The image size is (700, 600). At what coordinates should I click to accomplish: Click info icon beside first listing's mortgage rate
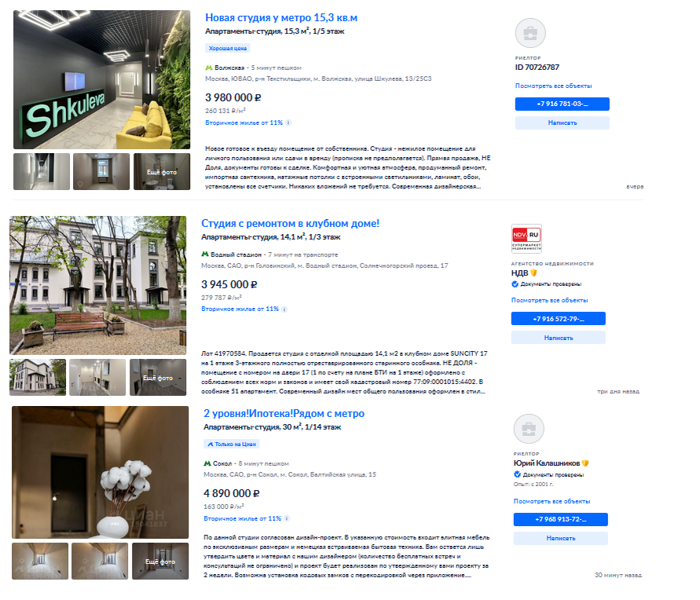[288, 123]
